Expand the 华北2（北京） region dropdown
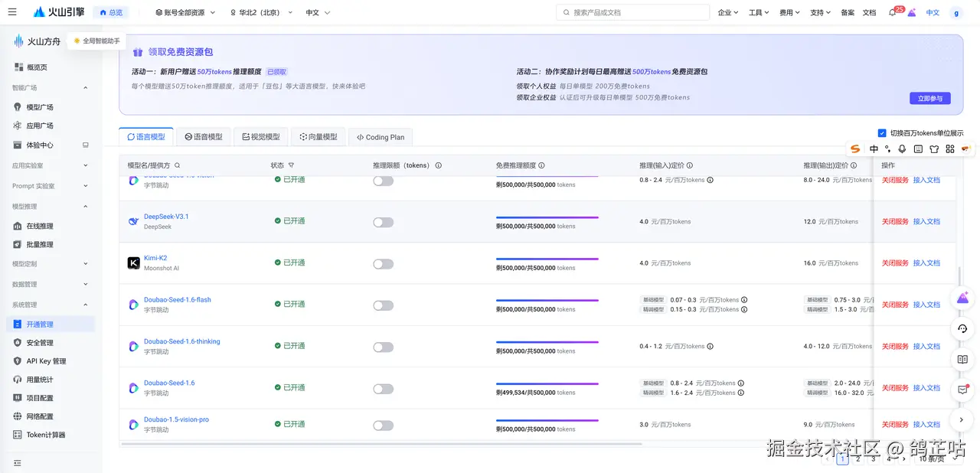This screenshot has width=980, height=473. (261, 13)
